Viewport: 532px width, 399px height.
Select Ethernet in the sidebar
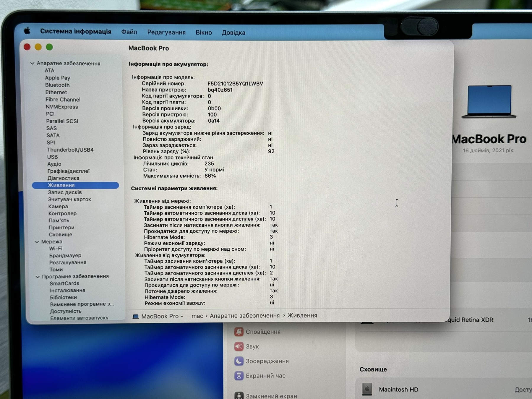[56, 92]
